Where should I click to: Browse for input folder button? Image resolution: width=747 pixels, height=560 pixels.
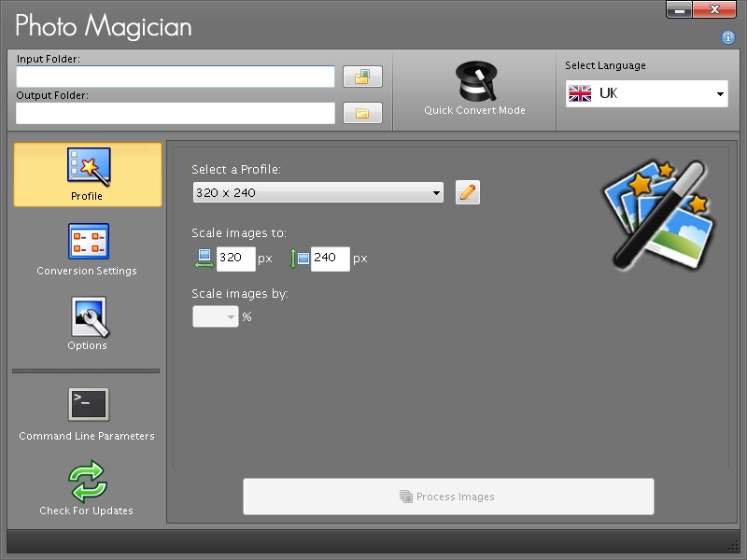pyautogui.click(x=362, y=77)
